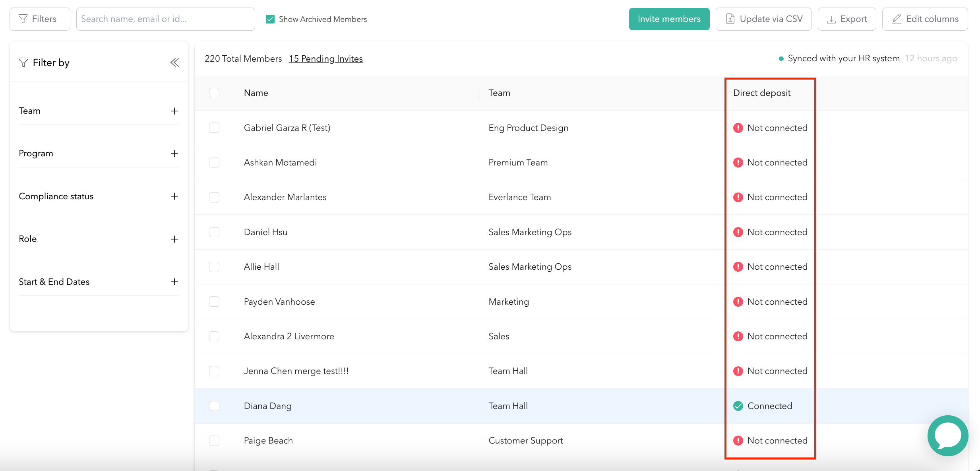Check the select-all header checkbox
Viewport: 980px width, 471px height.
[x=214, y=93]
